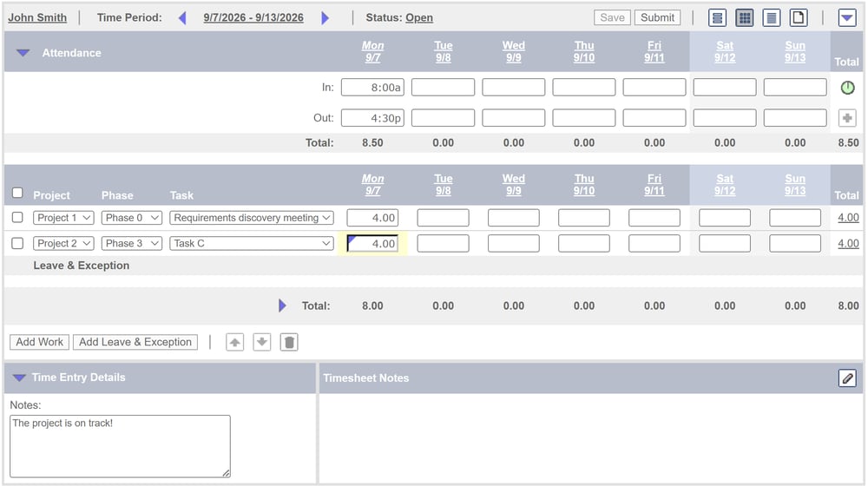
Task: Delete selected rows with trash icon
Action: 289,342
